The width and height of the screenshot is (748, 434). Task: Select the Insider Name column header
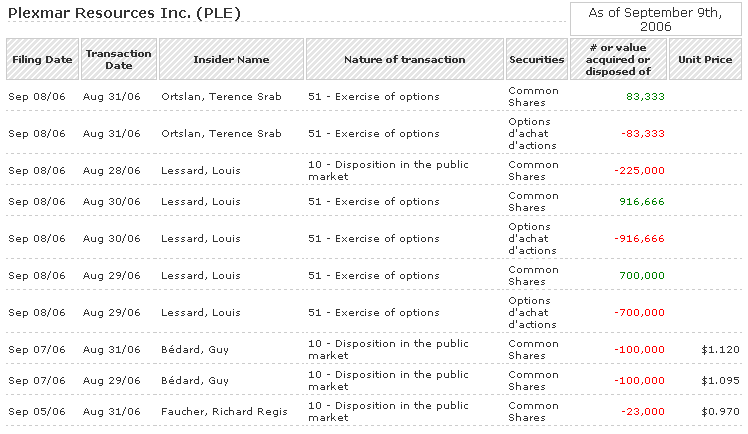pos(231,60)
